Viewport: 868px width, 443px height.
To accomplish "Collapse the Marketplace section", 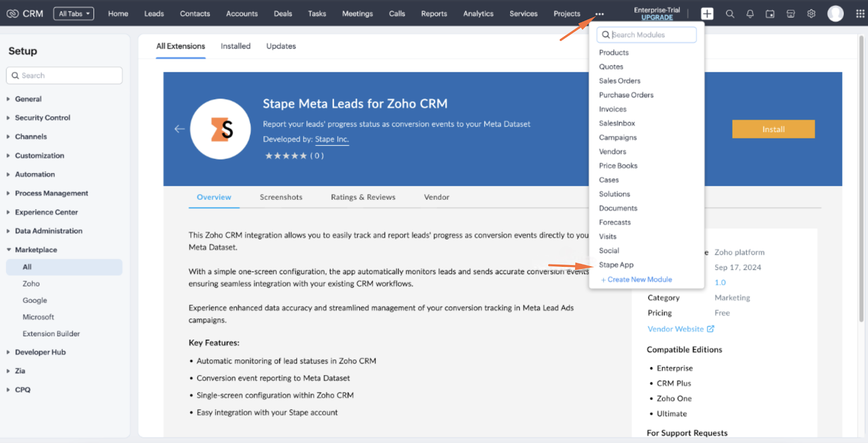I will [x=36, y=250].
